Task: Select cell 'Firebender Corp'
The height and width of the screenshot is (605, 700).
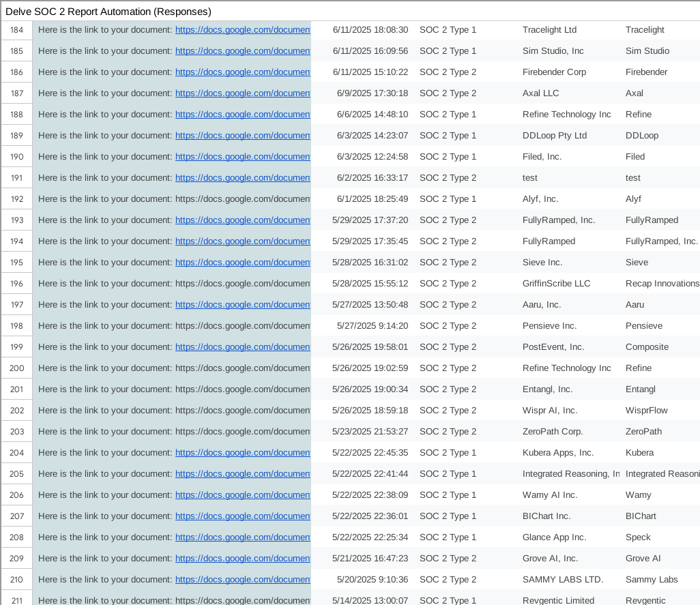Action: point(554,72)
